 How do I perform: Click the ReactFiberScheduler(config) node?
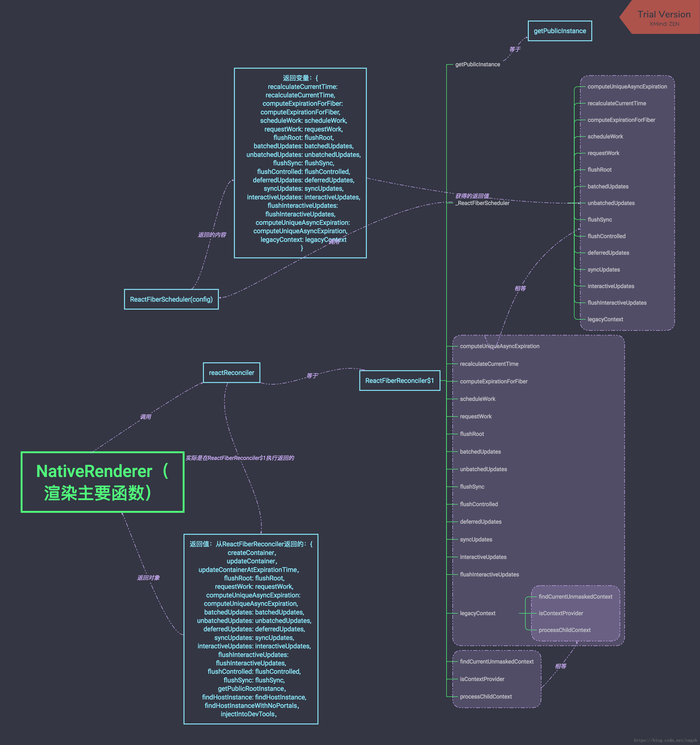171,299
